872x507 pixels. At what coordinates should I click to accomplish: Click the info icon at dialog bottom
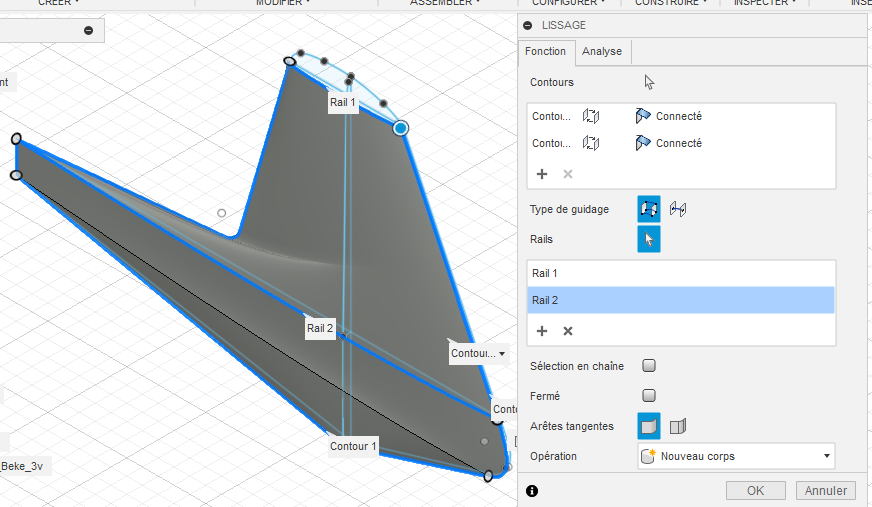(x=532, y=491)
